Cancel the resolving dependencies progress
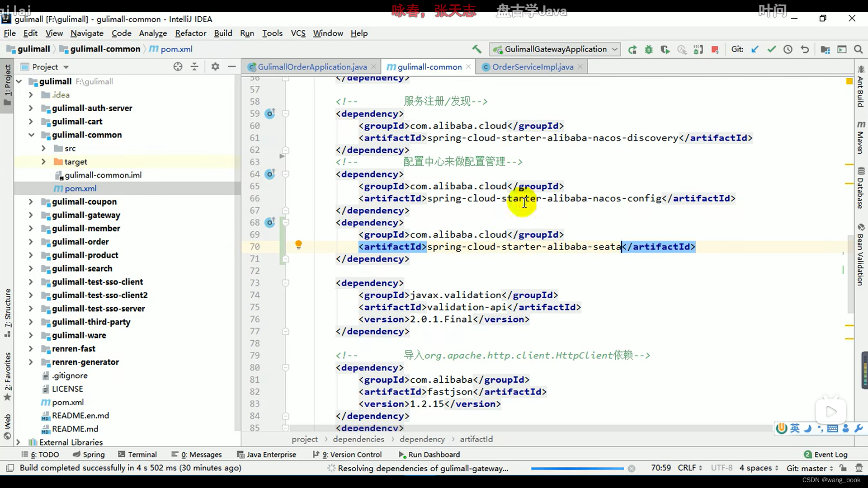Screen dimensions: 868x488 click(x=632, y=469)
